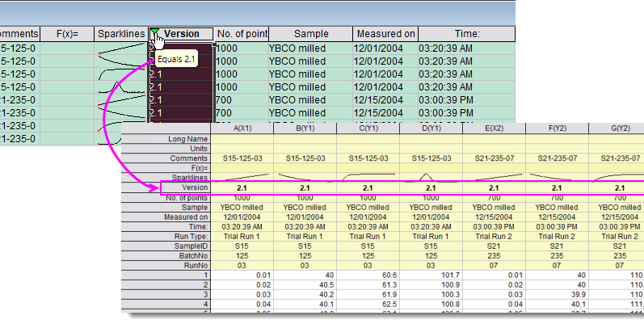Click the Measured on cell 12/15/2004 in column F(Y2)
This screenshot has height=320, width=644.
pyautogui.click(x=557, y=217)
